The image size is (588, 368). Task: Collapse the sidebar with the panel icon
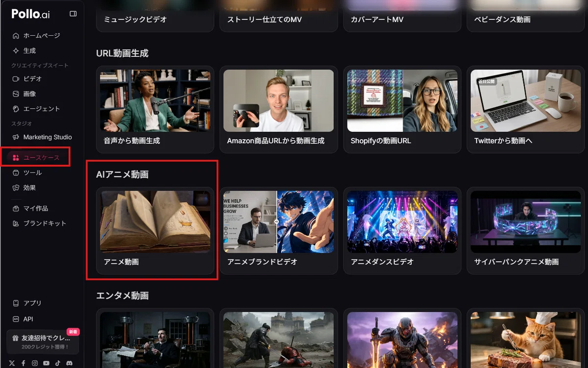click(x=73, y=14)
